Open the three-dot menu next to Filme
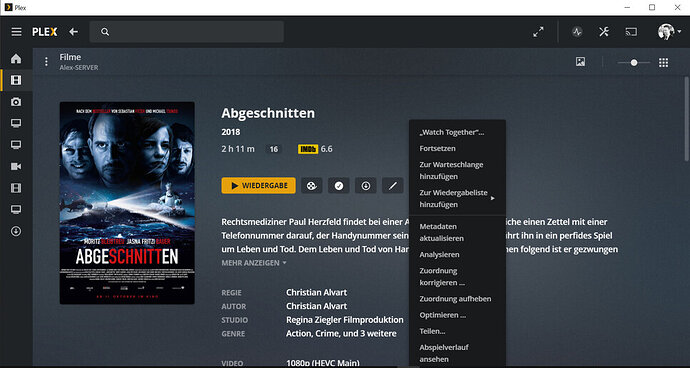Image resolution: width=690 pixels, height=368 pixels. click(x=46, y=62)
